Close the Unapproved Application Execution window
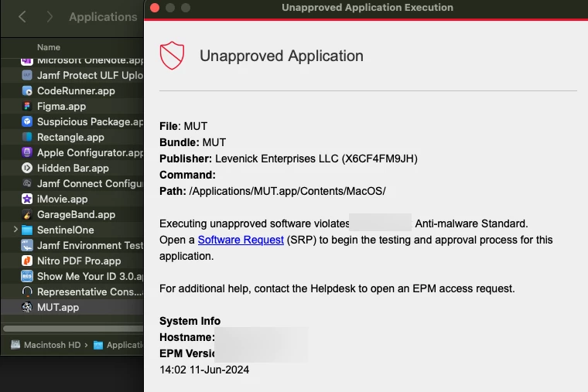 tap(155, 8)
